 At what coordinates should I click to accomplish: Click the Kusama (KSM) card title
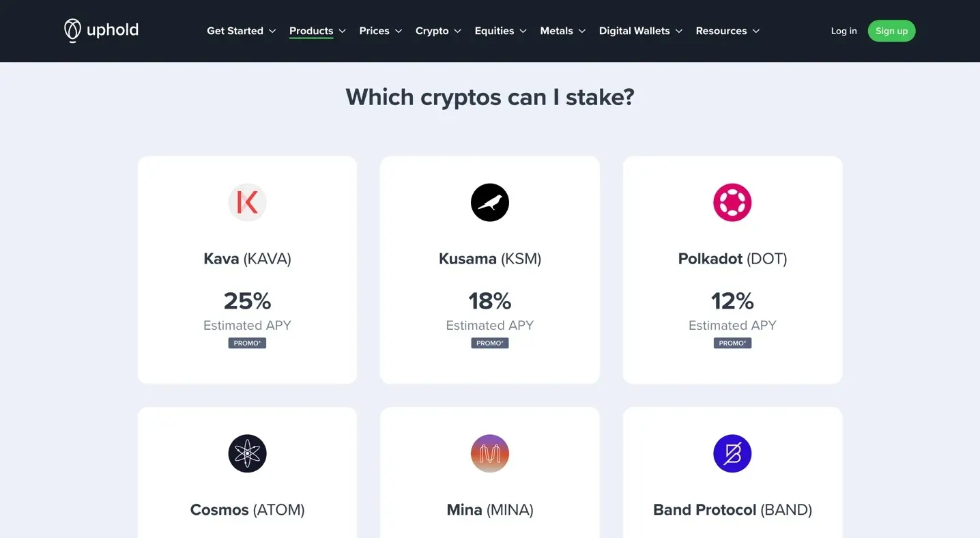tap(490, 259)
